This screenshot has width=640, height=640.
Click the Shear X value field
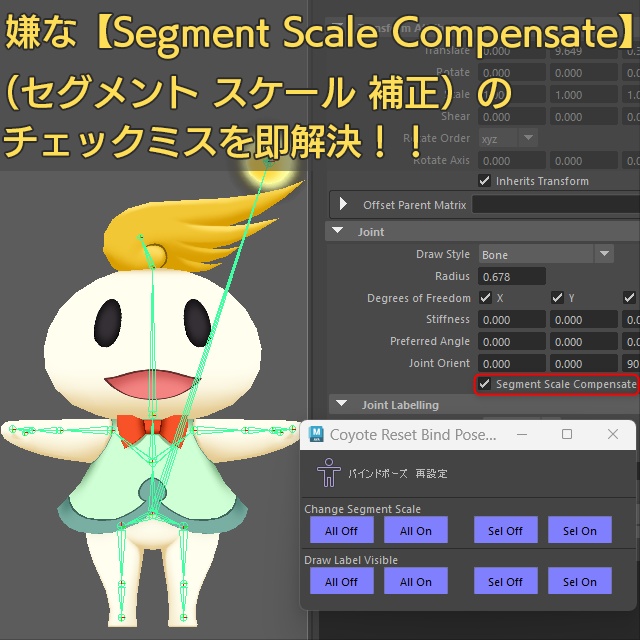click(x=512, y=116)
